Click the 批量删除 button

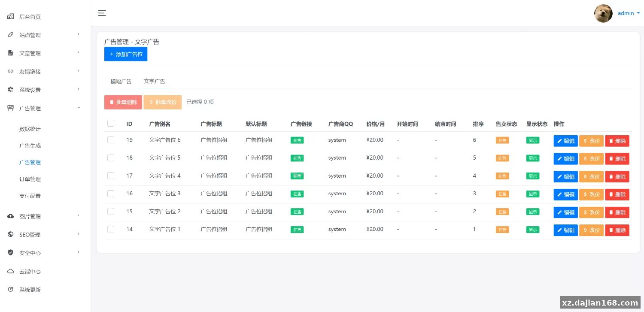[123, 102]
